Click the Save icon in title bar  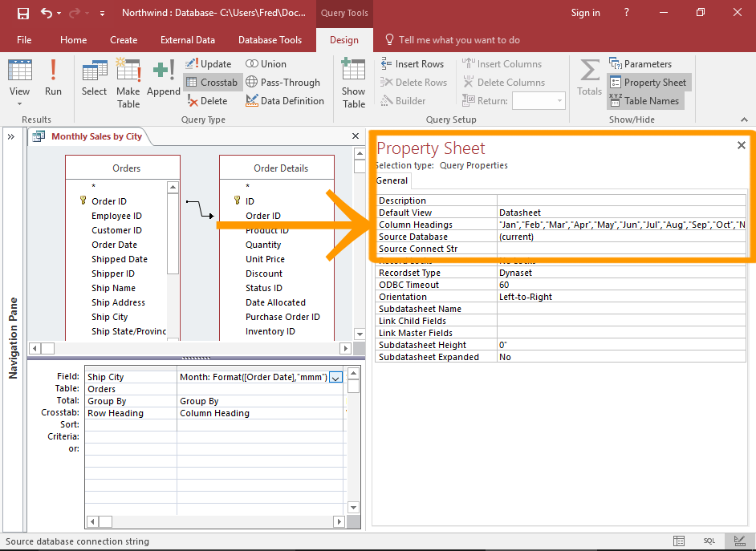(x=22, y=13)
